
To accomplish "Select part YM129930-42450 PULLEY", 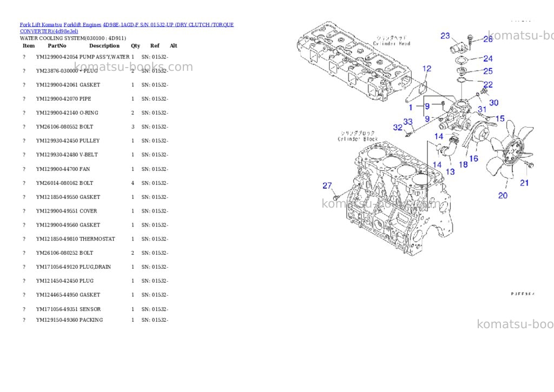I will [68, 141].
